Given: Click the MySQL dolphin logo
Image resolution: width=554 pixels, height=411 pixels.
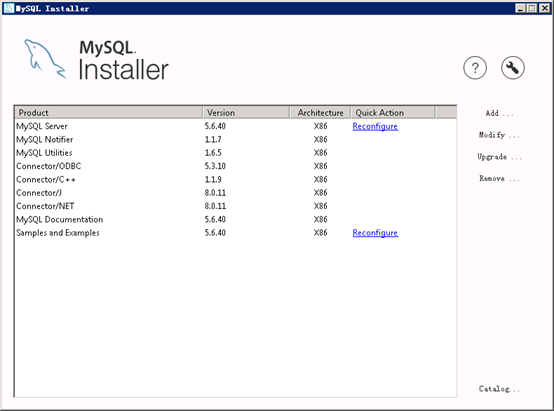Looking at the screenshot, I should pyautogui.click(x=45, y=59).
